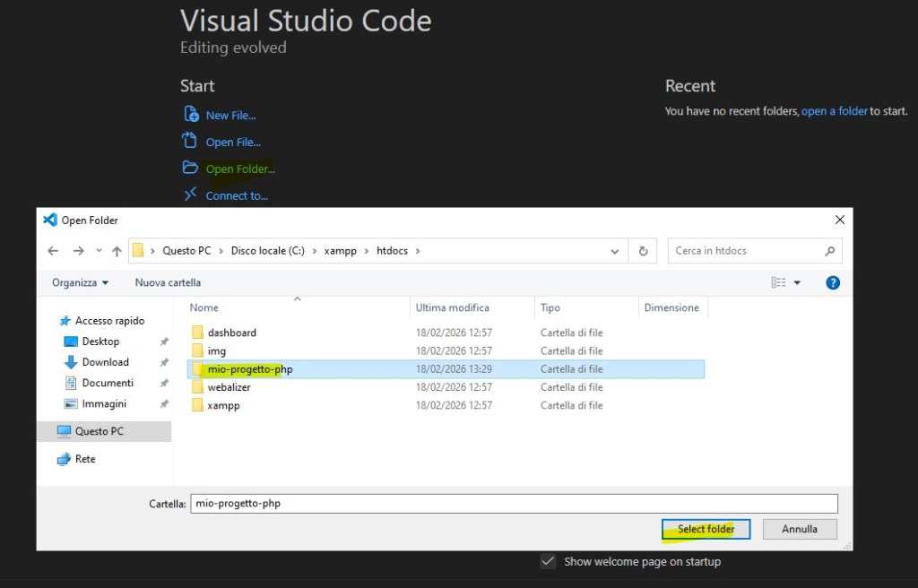Image resolution: width=918 pixels, height=588 pixels.
Task: Click the Open File icon
Action: pos(189,141)
